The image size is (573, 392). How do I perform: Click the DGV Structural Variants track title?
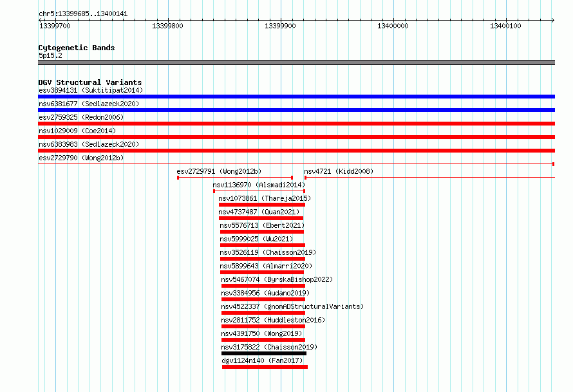coord(90,82)
